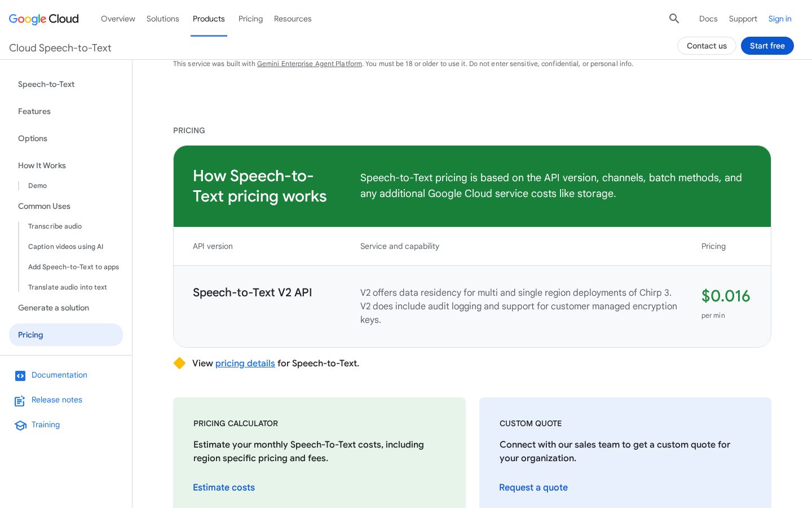The height and width of the screenshot is (508, 812).
Task: Select Common Uses in sidebar
Action: 44,206
